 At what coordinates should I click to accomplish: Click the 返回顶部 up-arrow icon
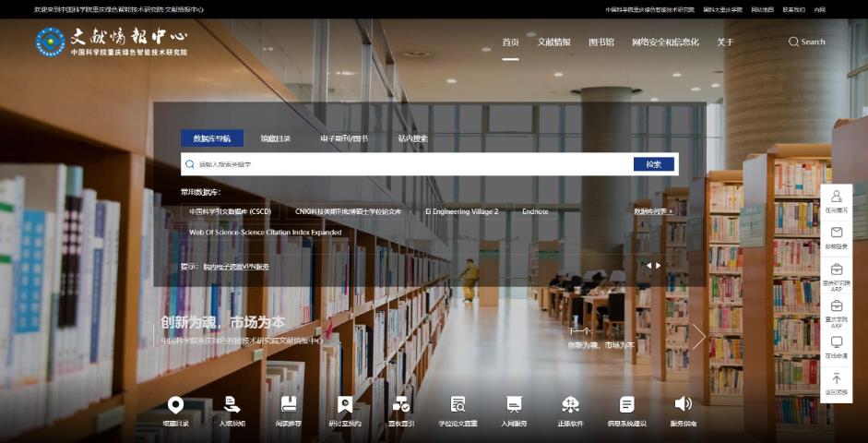pos(836,378)
